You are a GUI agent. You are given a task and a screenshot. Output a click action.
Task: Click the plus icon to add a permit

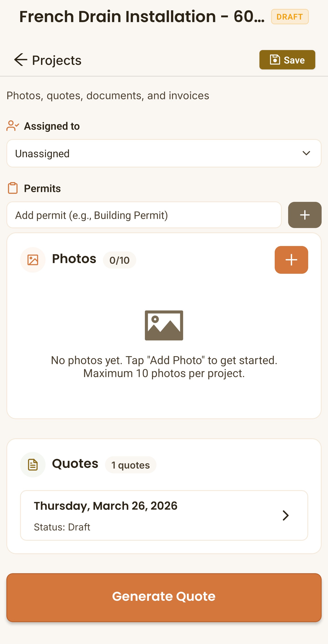pyautogui.click(x=304, y=215)
